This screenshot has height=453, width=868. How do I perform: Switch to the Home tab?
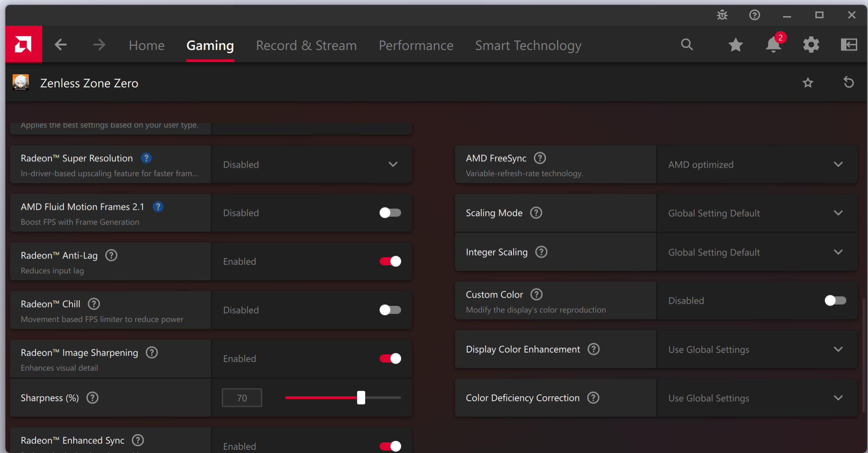coord(147,45)
